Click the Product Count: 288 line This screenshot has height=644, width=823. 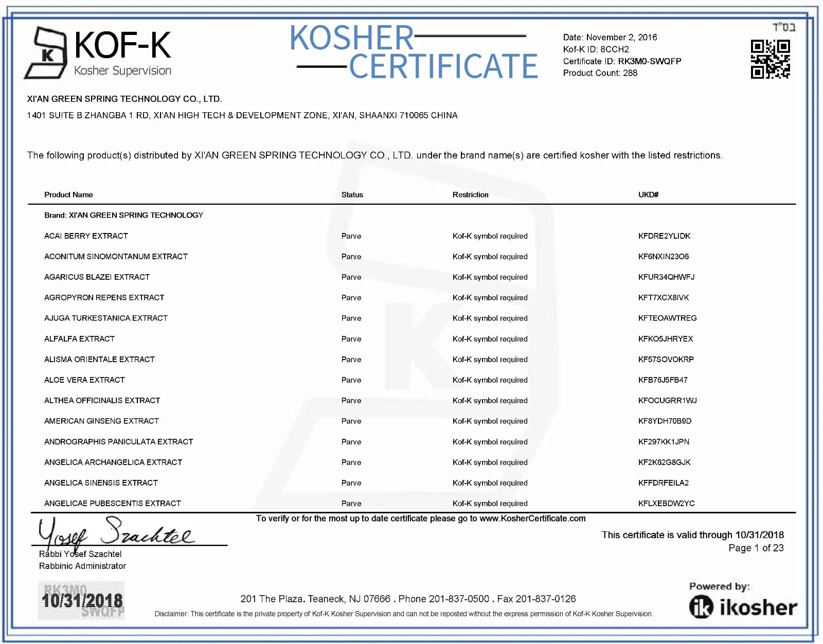600,73
